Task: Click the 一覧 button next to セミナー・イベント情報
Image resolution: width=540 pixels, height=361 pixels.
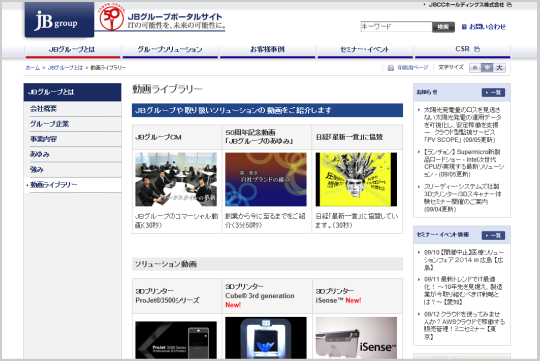Action: click(x=493, y=235)
